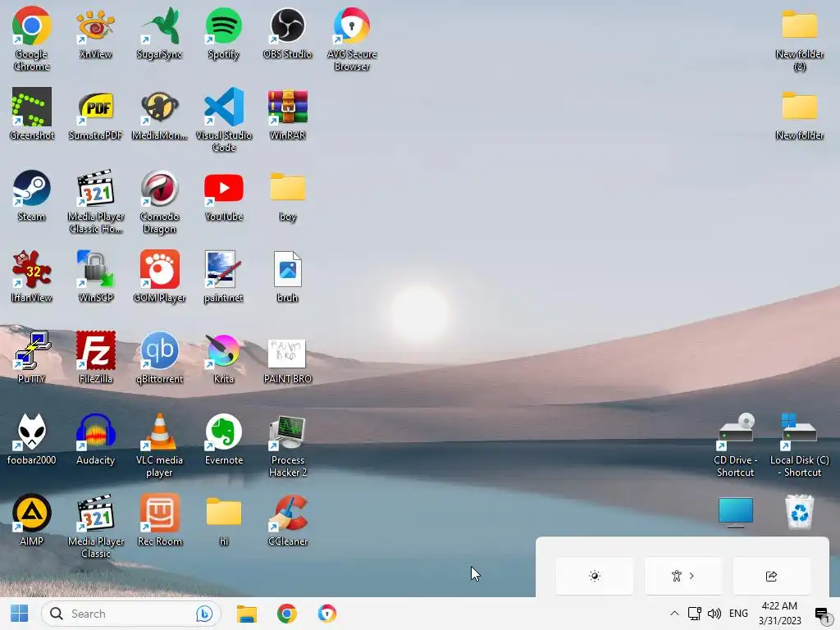
Task: Select the MediaMonkey desktop icon
Action: [159, 113]
